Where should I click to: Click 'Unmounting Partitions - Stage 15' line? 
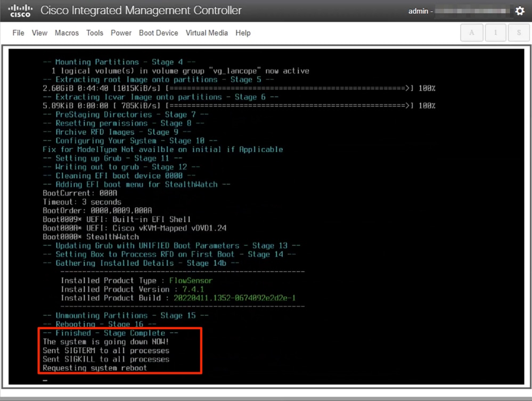126,315
